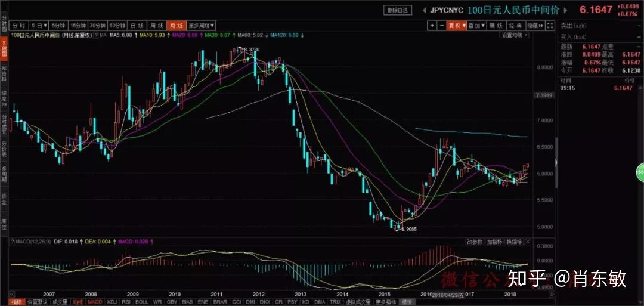Screen dimensions: 644x306
Task: Open the 60分钟 period chart
Action: [x=117, y=26]
